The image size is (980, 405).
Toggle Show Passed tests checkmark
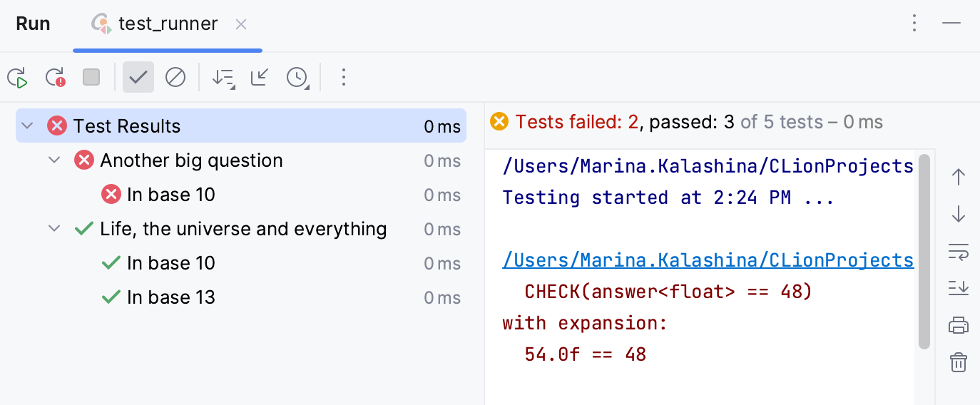pyautogui.click(x=138, y=77)
